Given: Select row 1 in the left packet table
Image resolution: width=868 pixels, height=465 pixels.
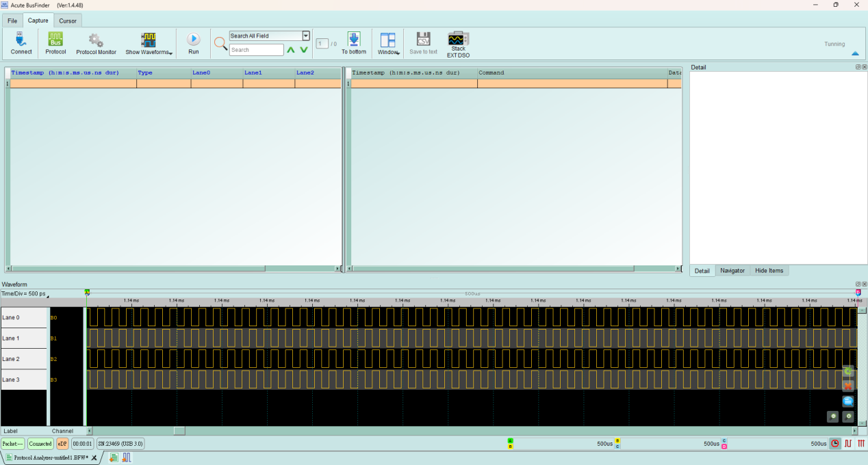Looking at the screenshot, I should 173,83.
